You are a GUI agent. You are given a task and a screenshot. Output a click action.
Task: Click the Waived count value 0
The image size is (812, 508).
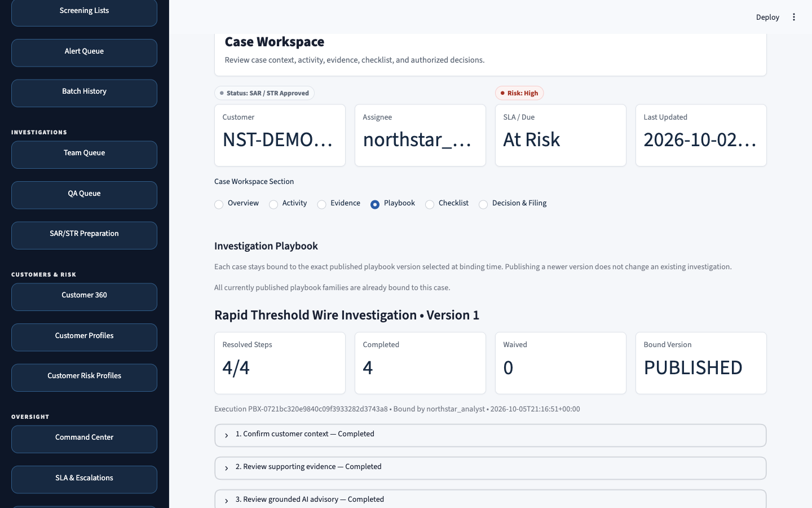pyautogui.click(x=508, y=367)
